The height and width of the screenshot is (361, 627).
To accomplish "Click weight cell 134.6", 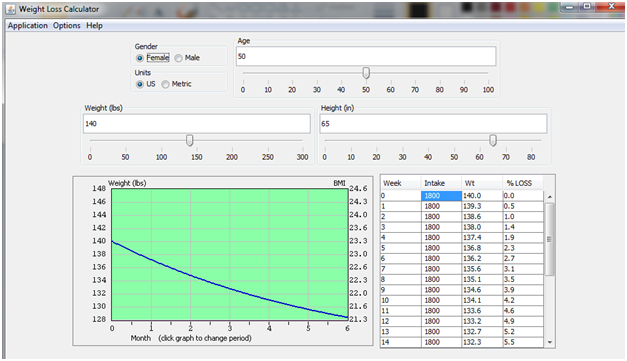I will point(482,290).
